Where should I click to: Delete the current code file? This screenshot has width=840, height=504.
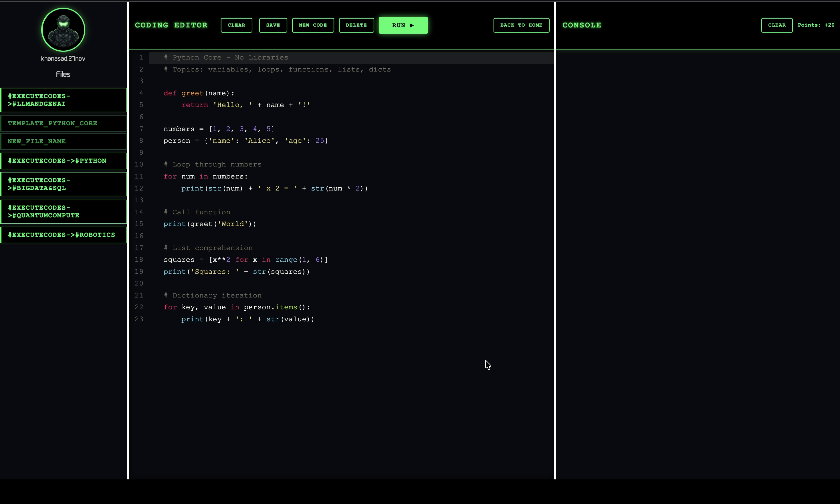tap(356, 25)
